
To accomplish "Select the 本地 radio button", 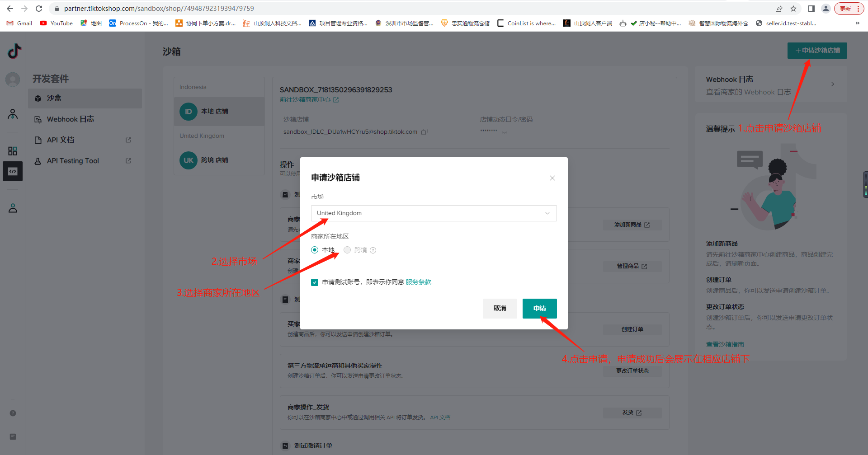I will [x=315, y=250].
